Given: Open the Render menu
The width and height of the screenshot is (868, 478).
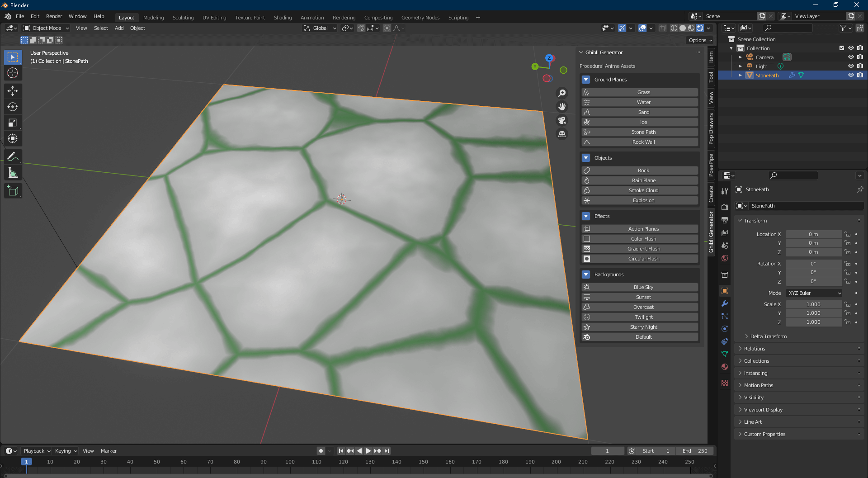Looking at the screenshot, I should click(54, 16).
